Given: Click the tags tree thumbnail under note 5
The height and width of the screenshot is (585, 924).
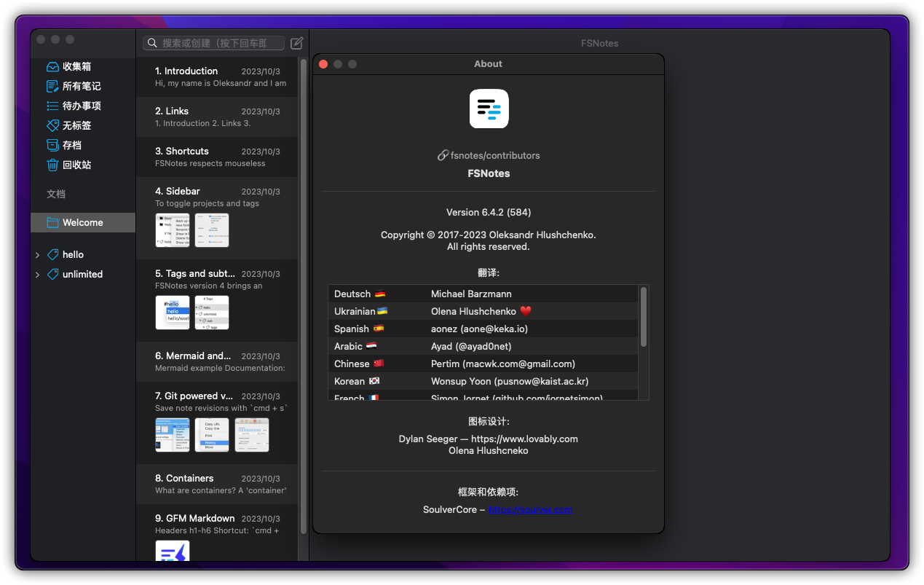Looking at the screenshot, I should click(x=212, y=313).
